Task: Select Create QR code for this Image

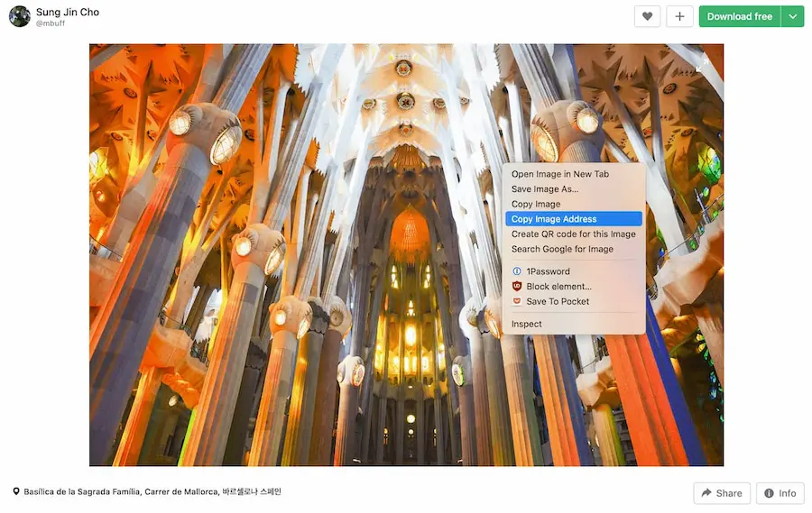Action: click(573, 234)
